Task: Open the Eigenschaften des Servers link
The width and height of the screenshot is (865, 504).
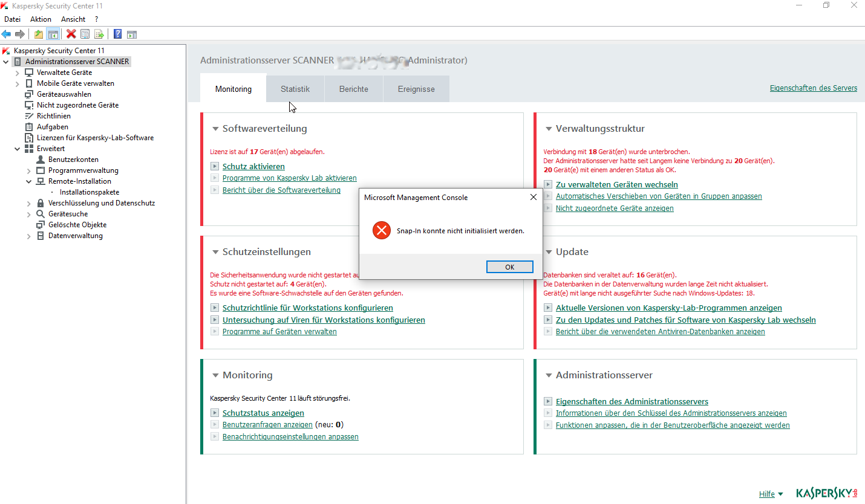Action: tap(814, 88)
